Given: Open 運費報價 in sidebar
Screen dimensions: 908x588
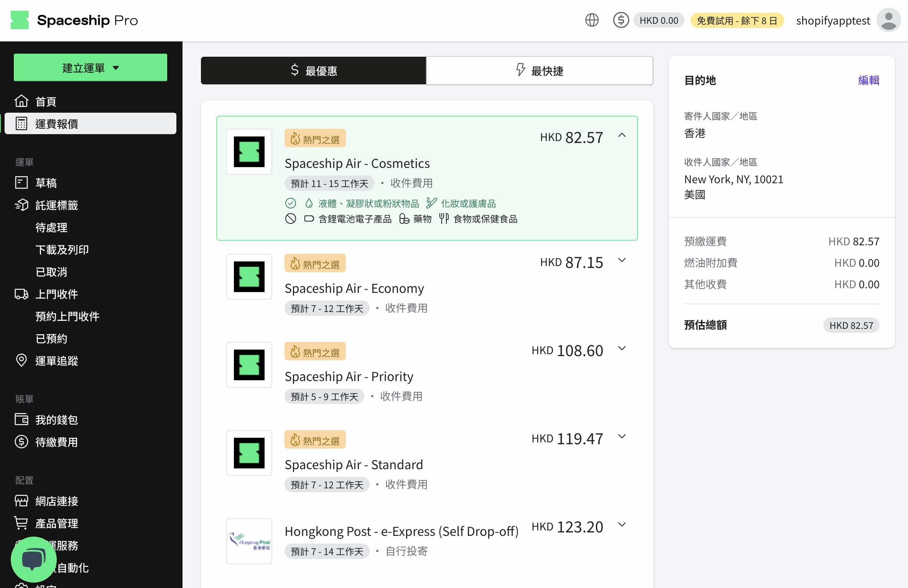Looking at the screenshot, I should pos(90,123).
